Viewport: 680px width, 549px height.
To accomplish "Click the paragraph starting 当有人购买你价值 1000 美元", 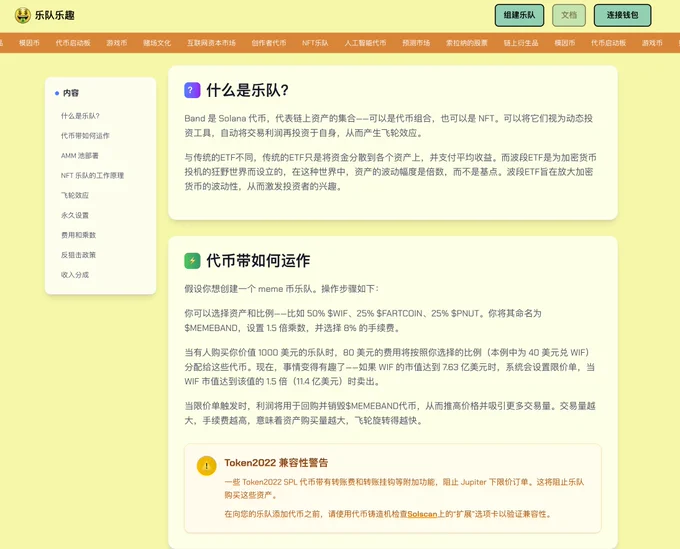I will coord(389,367).
